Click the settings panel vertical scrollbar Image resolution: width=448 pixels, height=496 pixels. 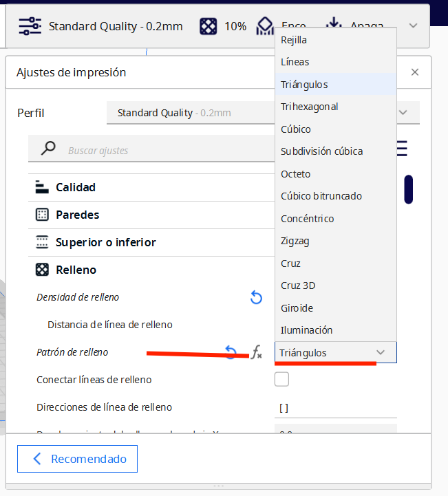[x=408, y=189]
